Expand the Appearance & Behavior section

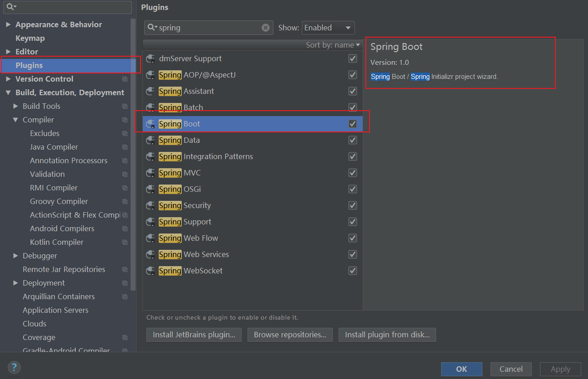click(x=8, y=24)
